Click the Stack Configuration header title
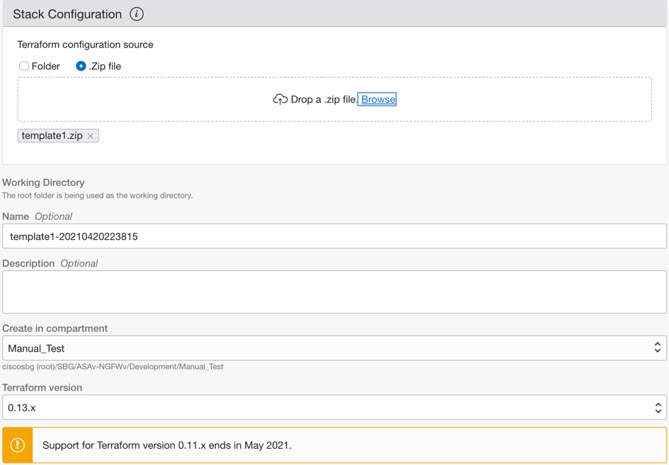Image resolution: width=669 pixels, height=465 pixels. (67, 14)
